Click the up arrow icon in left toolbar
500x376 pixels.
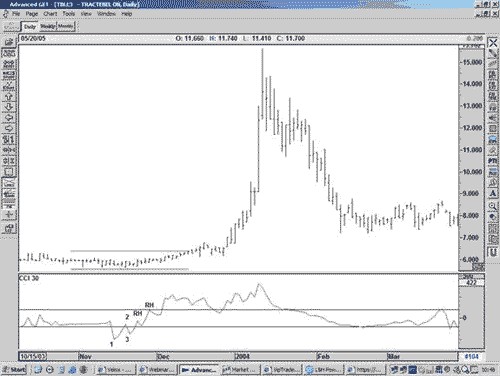[9, 97]
